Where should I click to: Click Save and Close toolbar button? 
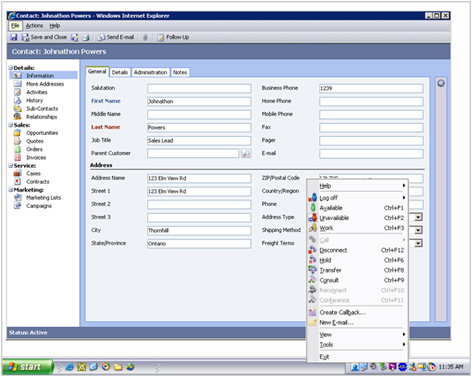[44, 37]
